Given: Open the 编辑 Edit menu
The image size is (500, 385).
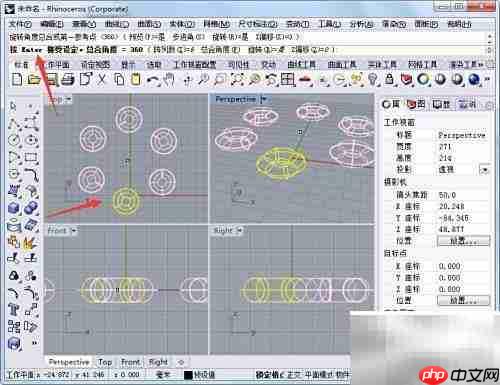Looking at the screenshot, I should pyautogui.click(x=52, y=24).
